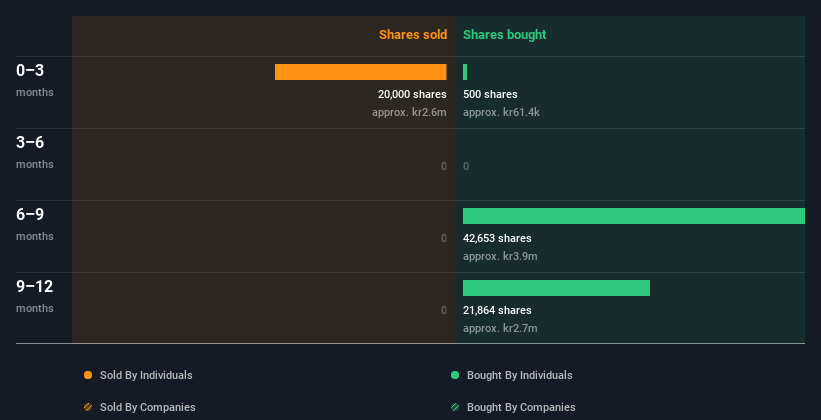Select the green 21,864 shares bought bar

556,288
